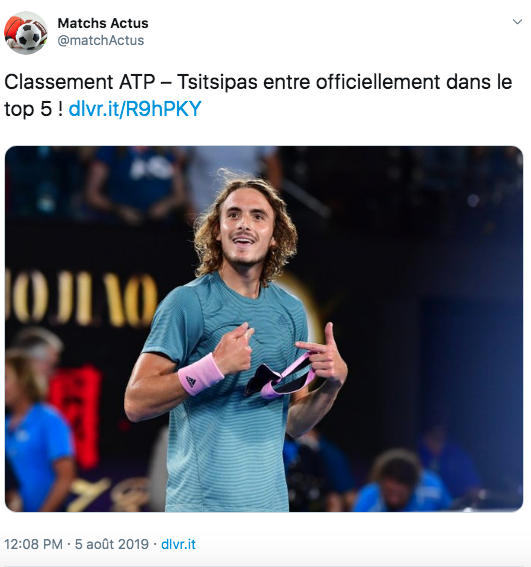This screenshot has height=567, width=531.
Task: Click the word officiellement in tweet
Action: pyautogui.click(x=378, y=82)
